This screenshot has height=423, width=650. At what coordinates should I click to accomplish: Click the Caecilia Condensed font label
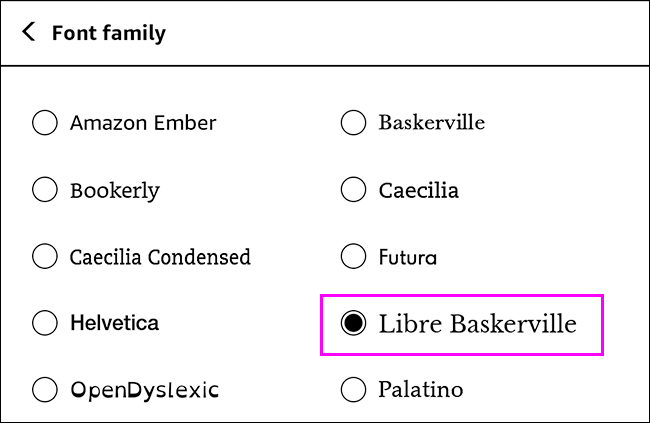pyautogui.click(x=160, y=257)
